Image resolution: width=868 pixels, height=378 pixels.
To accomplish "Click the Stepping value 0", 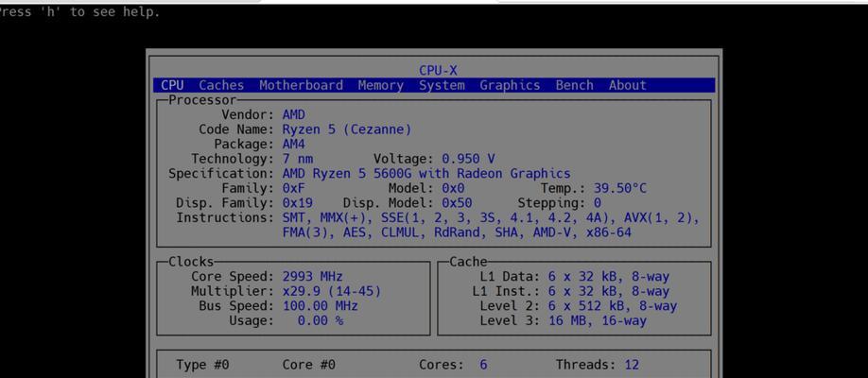I will pyautogui.click(x=598, y=203).
